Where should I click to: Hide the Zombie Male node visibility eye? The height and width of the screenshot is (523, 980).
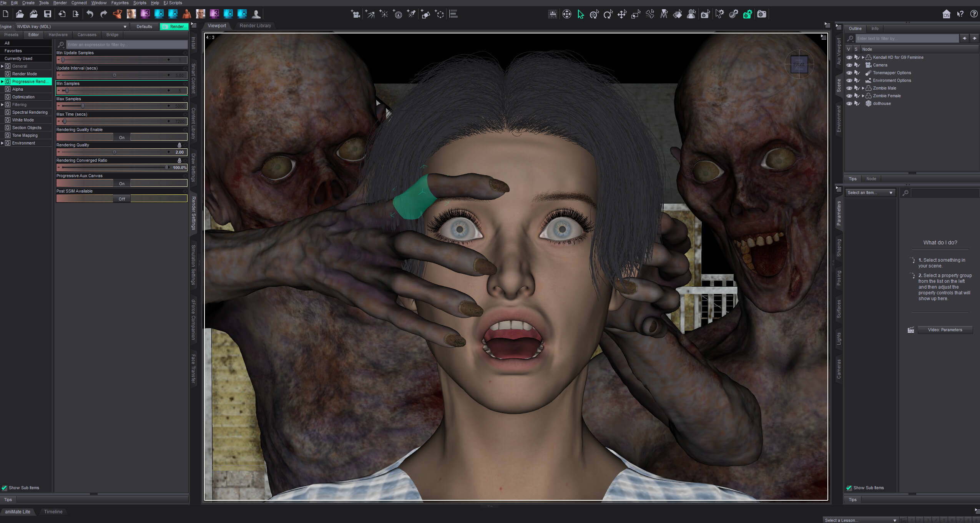pyautogui.click(x=849, y=88)
